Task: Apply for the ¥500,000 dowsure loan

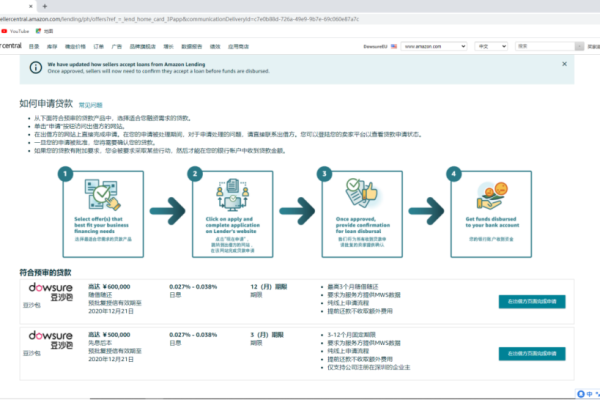Action: [532, 353]
